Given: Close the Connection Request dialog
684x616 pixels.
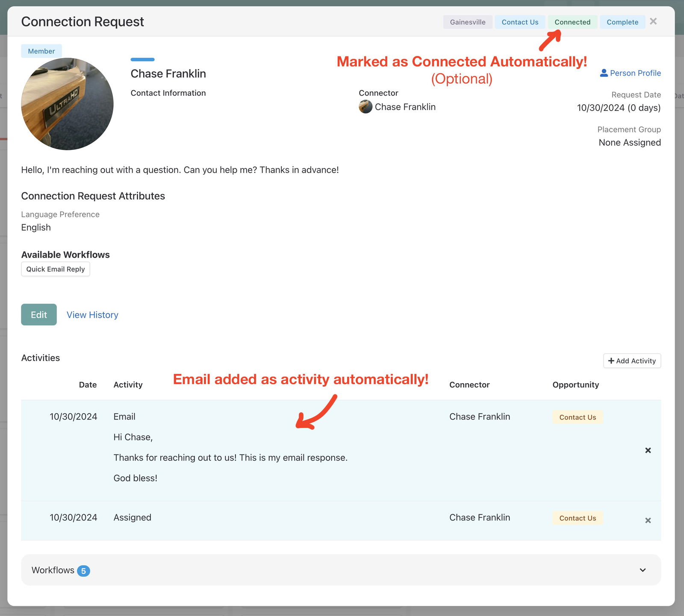Looking at the screenshot, I should pos(653,21).
